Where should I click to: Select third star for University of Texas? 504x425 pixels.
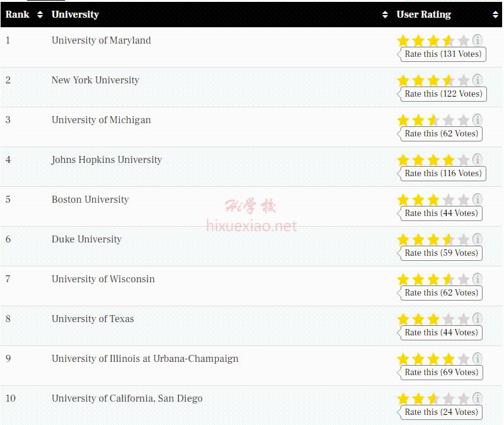tap(433, 319)
